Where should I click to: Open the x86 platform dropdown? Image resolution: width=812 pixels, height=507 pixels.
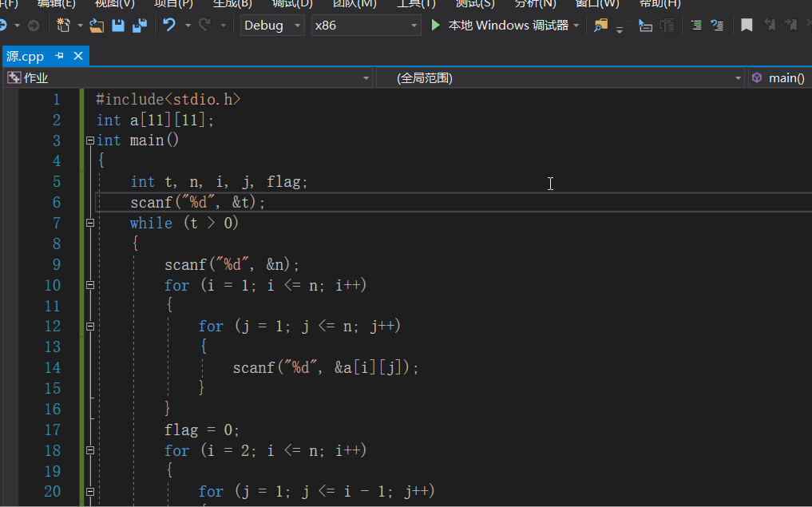pyautogui.click(x=366, y=25)
